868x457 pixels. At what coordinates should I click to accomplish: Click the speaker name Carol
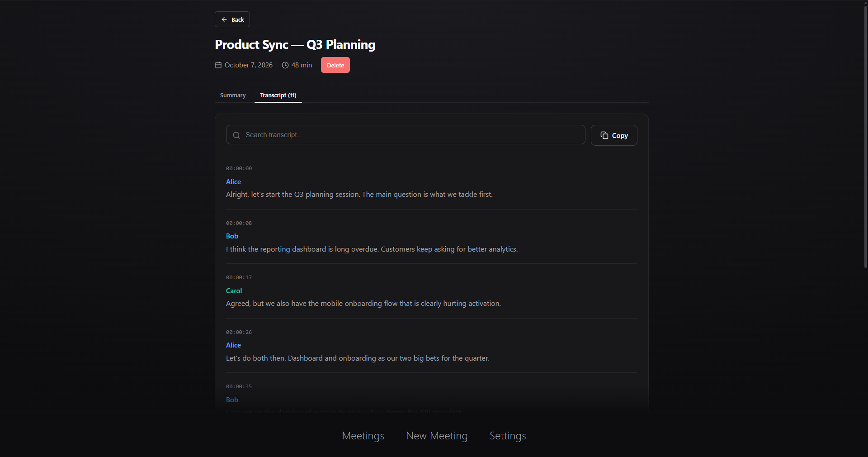coord(234,291)
